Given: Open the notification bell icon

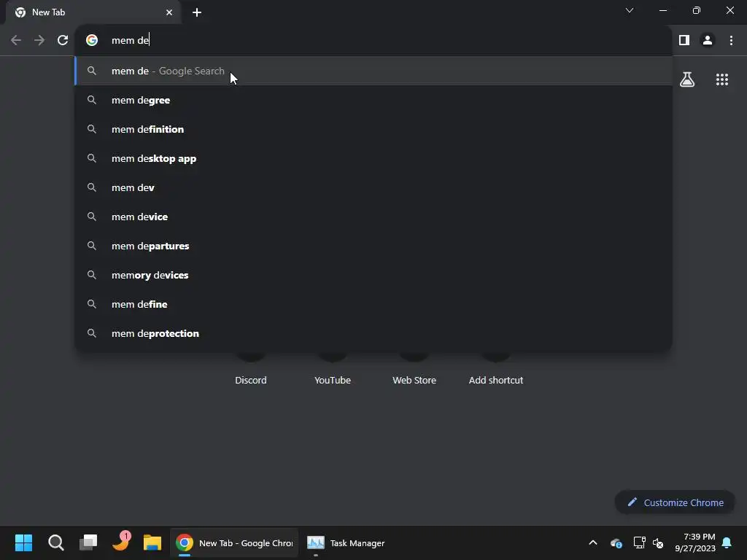Looking at the screenshot, I should tap(727, 542).
